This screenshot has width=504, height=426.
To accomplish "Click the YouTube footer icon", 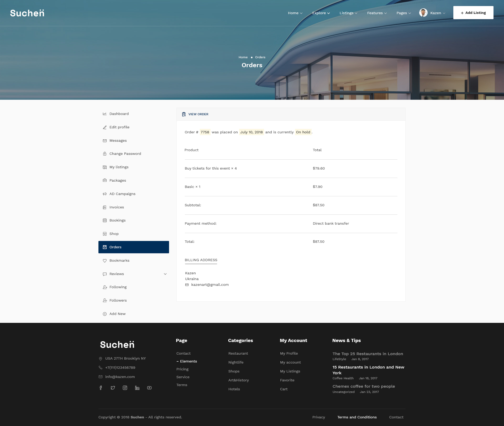I will click(149, 388).
